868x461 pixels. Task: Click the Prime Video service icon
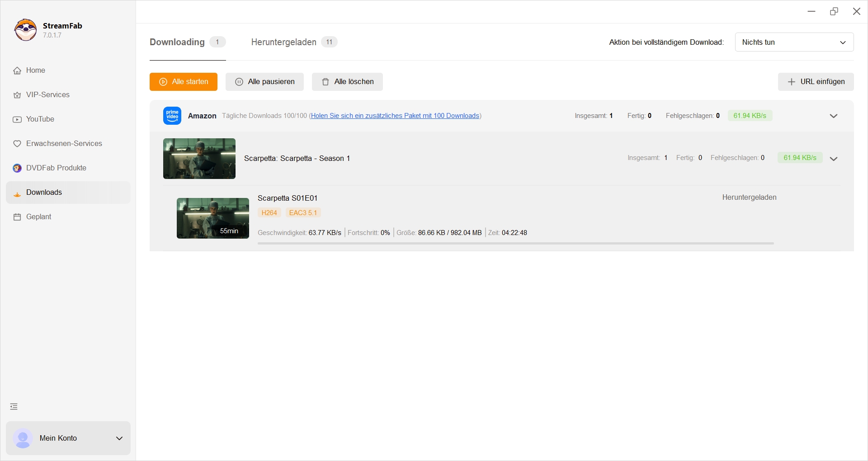(x=172, y=116)
